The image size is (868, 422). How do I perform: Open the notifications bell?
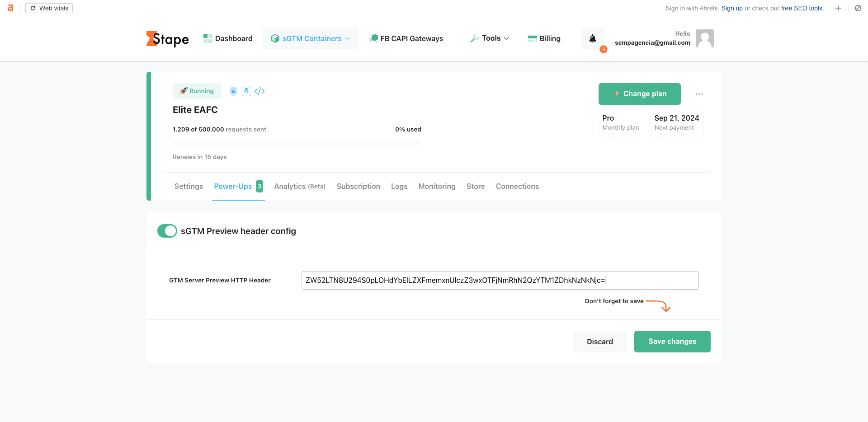pyautogui.click(x=593, y=38)
